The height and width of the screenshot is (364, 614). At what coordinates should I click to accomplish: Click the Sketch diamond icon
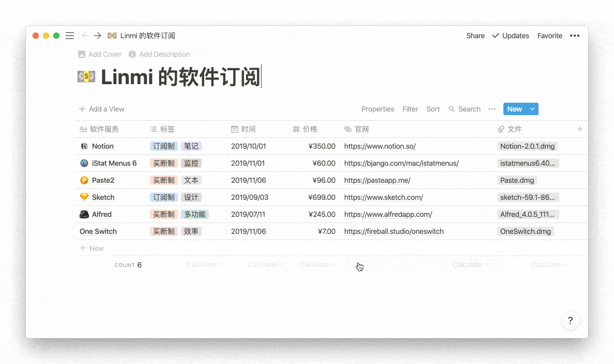pyautogui.click(x=84, y=197)
